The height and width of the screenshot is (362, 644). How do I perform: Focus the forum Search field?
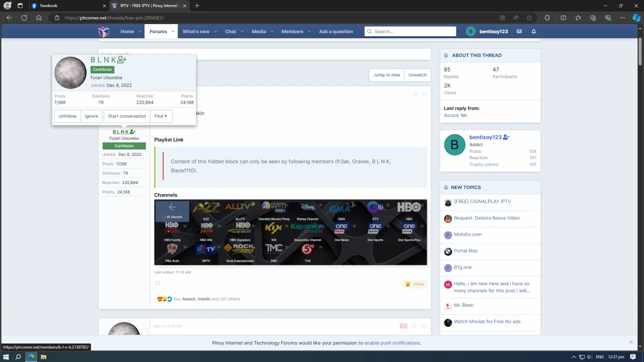(410, 31)
